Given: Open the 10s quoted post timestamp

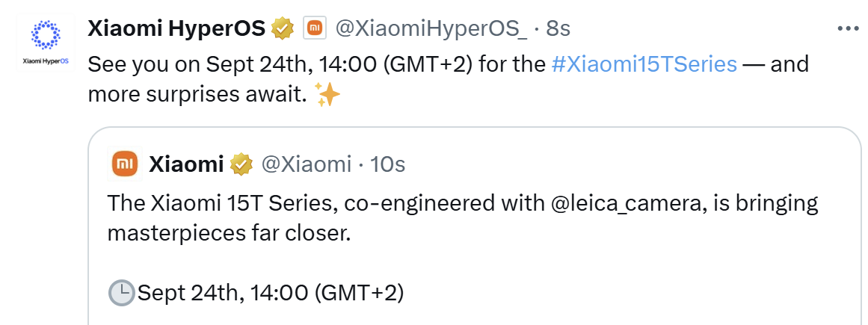Looking at the screenshot, I should (x=388, y=164).
